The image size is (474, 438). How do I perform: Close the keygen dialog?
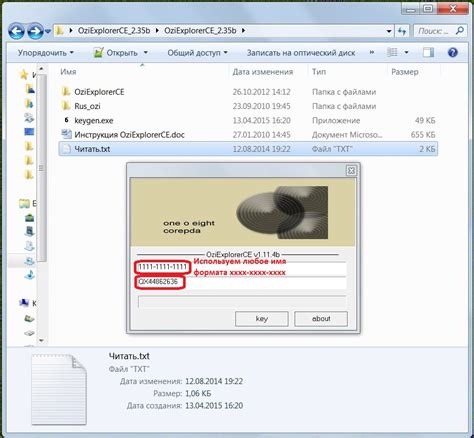pyautogui.click(x=351, y=171)
